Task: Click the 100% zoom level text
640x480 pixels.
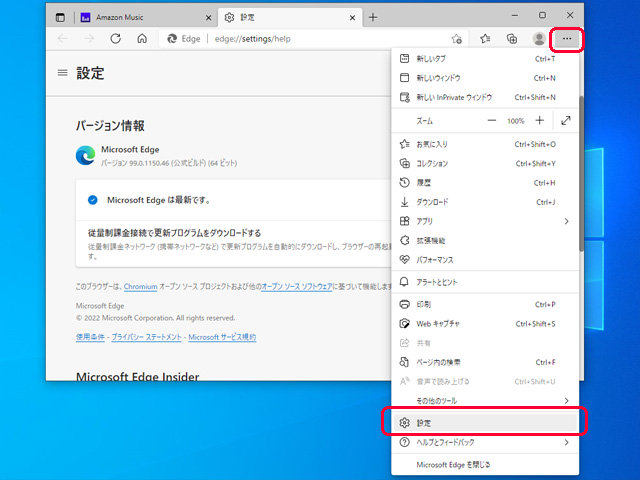Action: (516, 121)
